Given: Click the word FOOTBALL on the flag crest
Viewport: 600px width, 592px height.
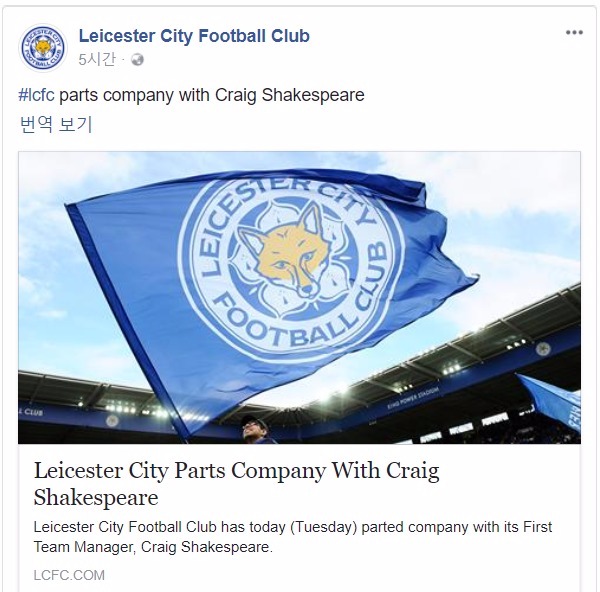Looking at the screenshot, I should click(x=284, y=323).
